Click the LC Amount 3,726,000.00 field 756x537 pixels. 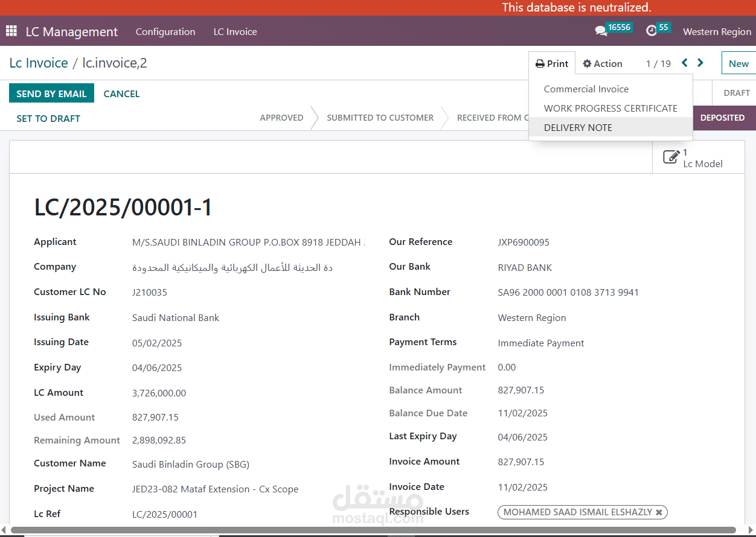point(159,393)
